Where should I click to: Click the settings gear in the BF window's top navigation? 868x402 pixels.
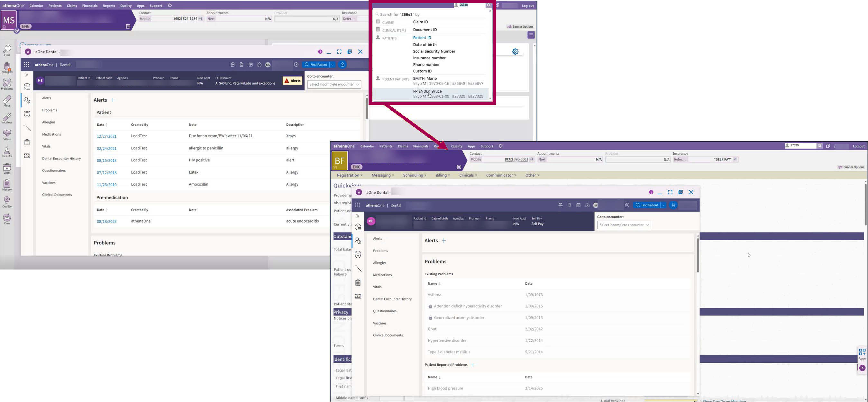[x=501, y=146]
